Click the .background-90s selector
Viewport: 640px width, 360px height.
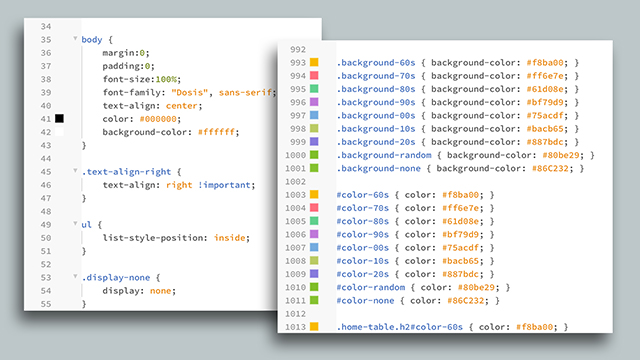click(376, 102)
